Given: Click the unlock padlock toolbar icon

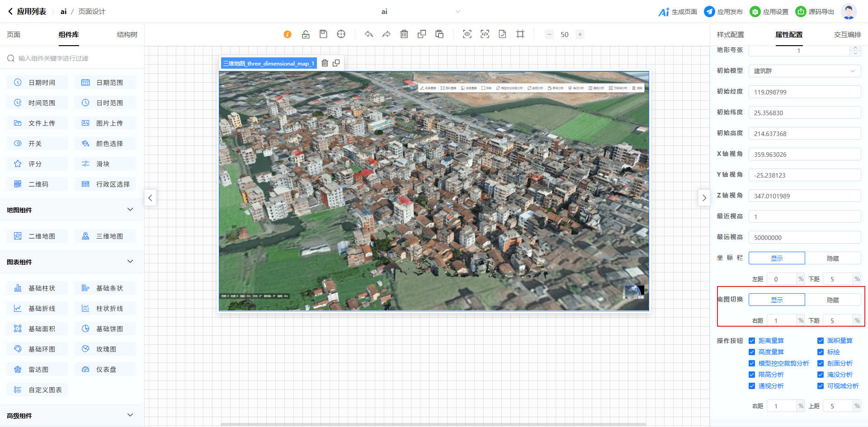Looking at the screenshot, I should 306,34.
